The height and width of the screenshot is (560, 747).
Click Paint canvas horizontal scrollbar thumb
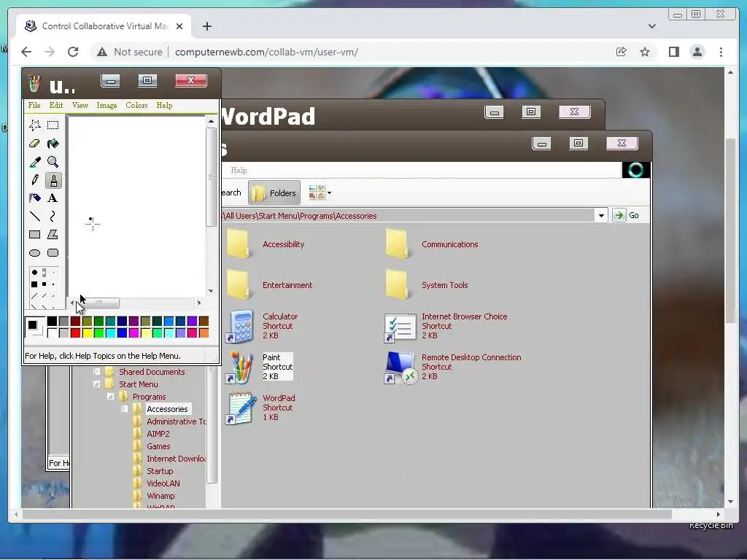(98, 303)
